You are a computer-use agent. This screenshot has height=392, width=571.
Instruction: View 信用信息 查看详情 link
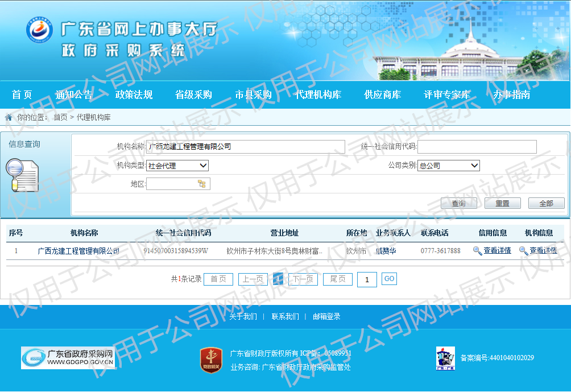coord(498,251)
